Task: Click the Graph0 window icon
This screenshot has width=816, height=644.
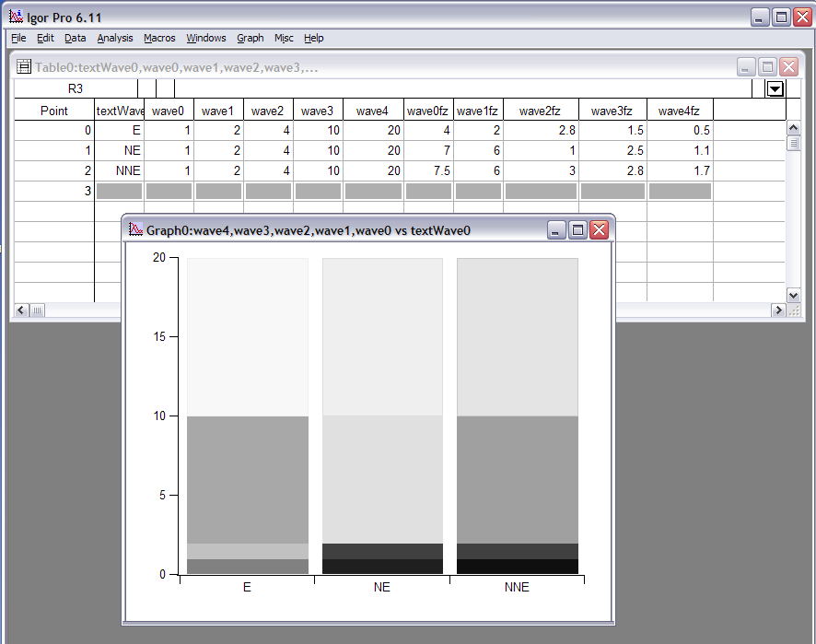Action: [x=135, y=229]
